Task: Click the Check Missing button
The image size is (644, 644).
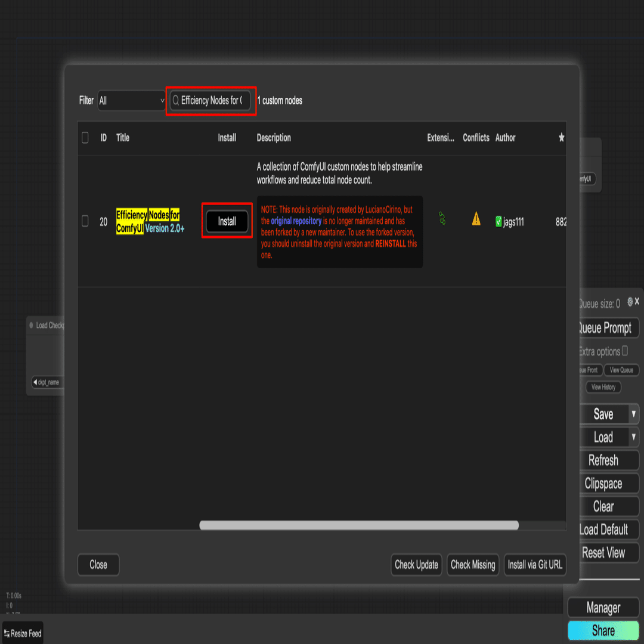Action: tap(473, 565)
